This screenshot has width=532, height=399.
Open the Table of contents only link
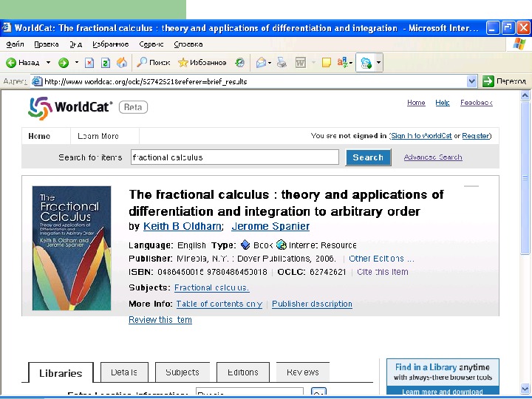click(x=219, y=304)
